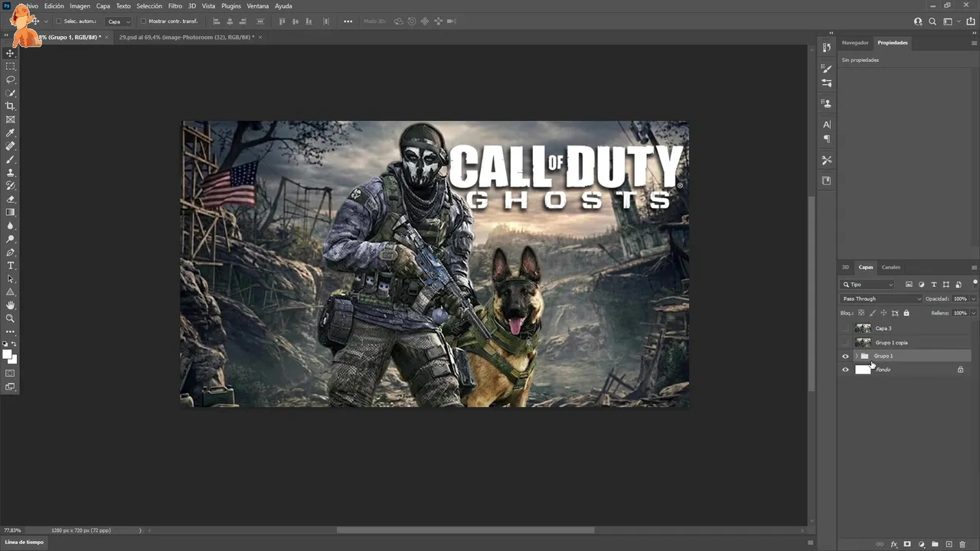980x551 pixels.
Task: Open the Ventana menu
Action: (258, 6)
